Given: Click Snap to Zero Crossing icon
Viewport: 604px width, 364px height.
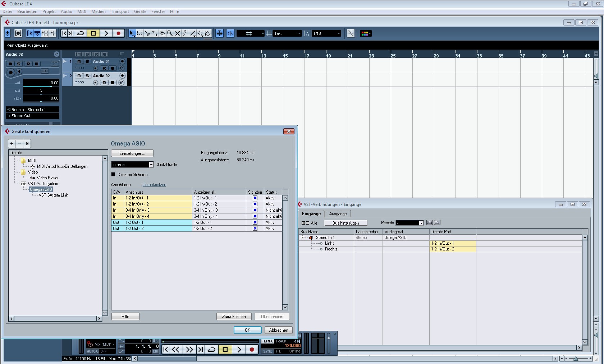Looking at the screenshot, I should [x=351, y=33].
